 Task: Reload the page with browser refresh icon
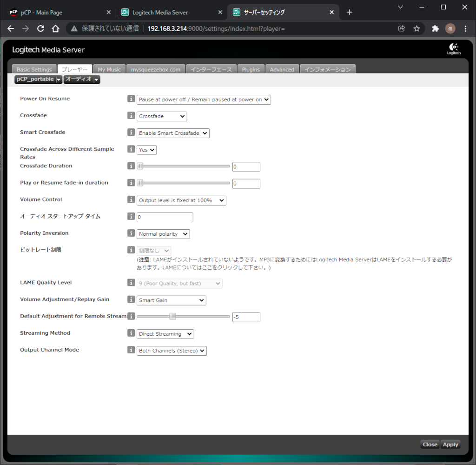(x=40, y=28)
